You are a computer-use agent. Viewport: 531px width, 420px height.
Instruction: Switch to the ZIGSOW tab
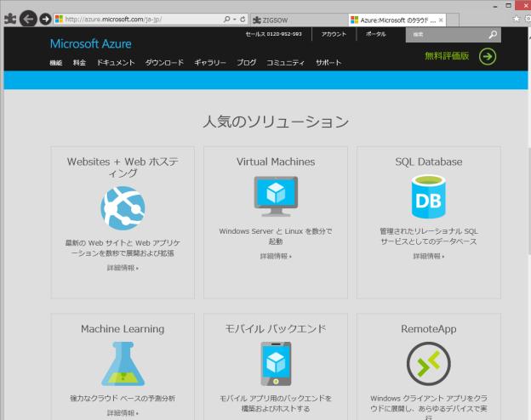click(x=300, y=20)
